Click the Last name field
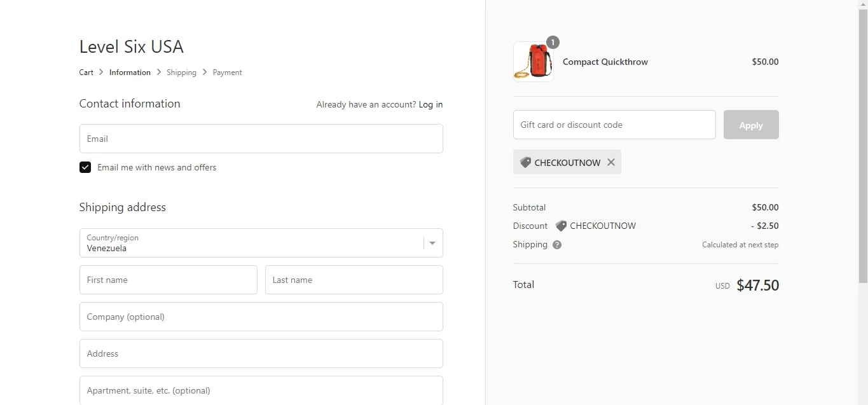The image size is (868, 405). 354,280
